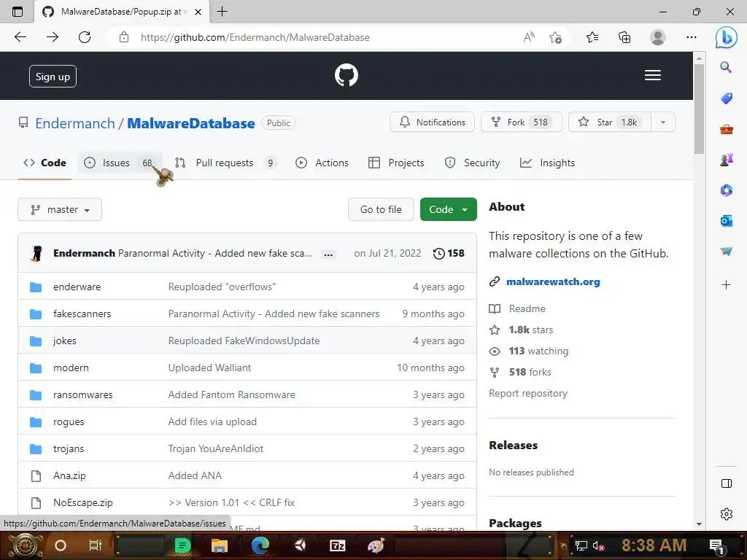
Task: Open the enderware folder
Action: click(77, 287)
